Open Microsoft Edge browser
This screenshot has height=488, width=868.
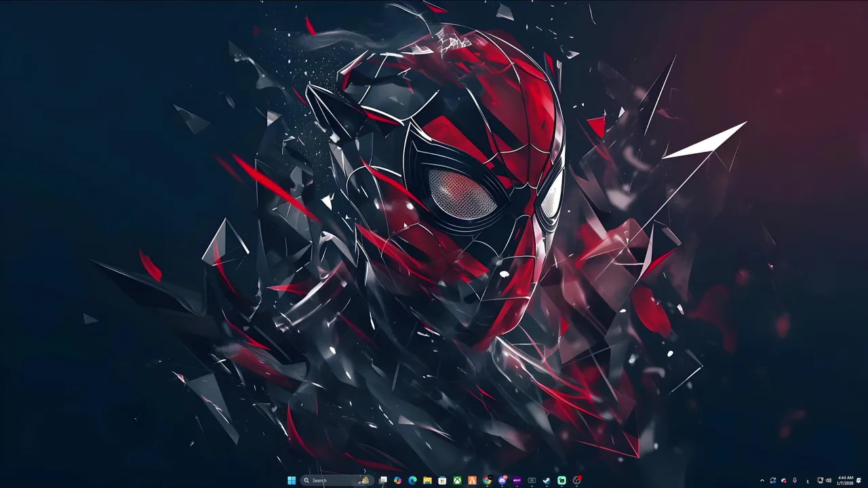click(x=412, y=481)
